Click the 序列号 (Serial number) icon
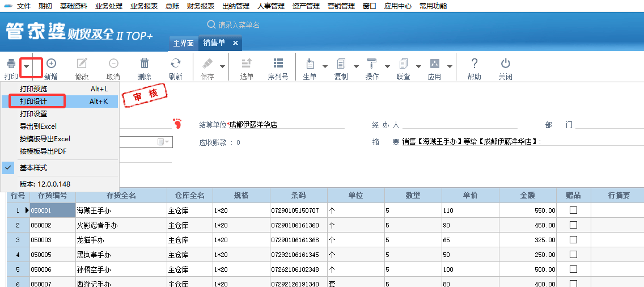 pyautogui.click(x=278, y=64)
